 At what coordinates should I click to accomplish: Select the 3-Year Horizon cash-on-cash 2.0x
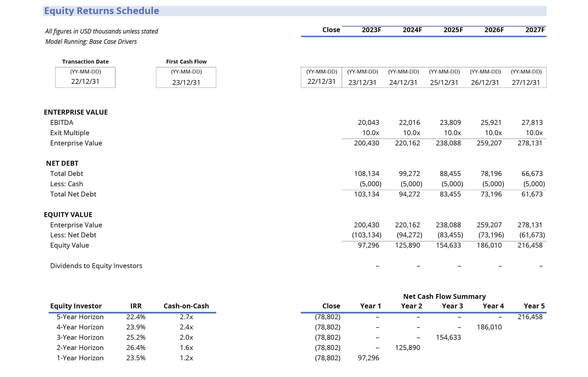(x=186, y=337)
